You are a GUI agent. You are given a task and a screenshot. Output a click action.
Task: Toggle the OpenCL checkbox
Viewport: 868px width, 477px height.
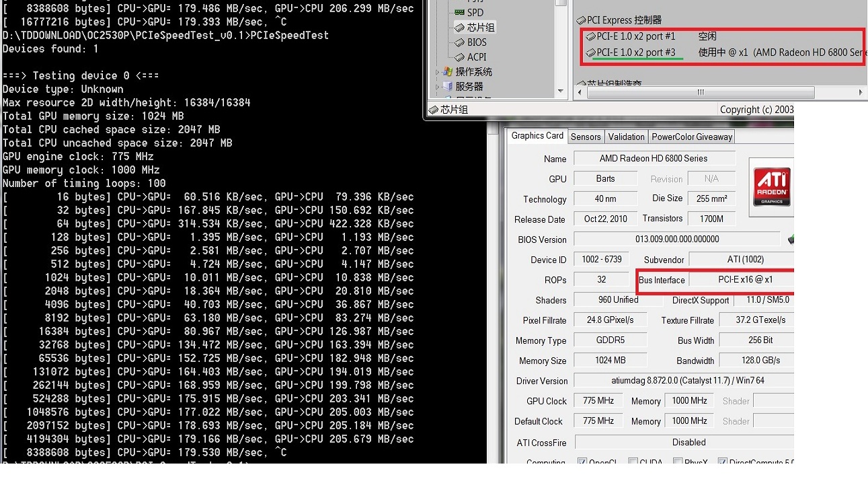[x=582, y=462]
